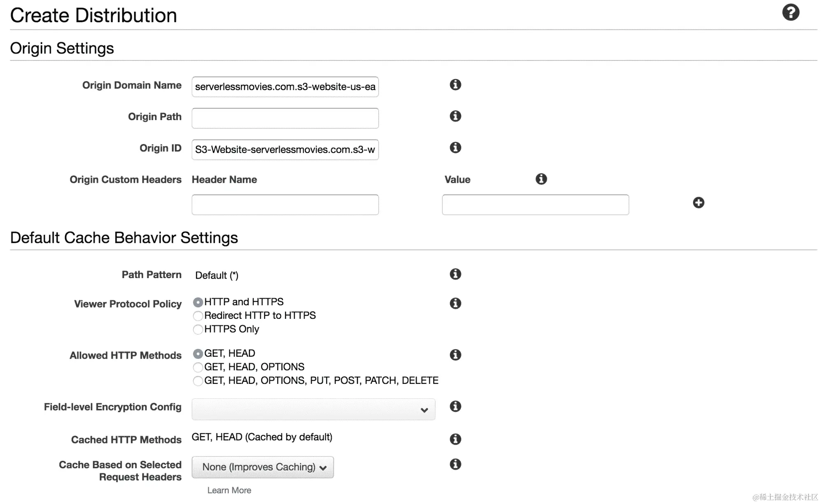Click info icon for Viewer Protocol Policy
Viewport: 821px width, 504px height.
[455, 303]
